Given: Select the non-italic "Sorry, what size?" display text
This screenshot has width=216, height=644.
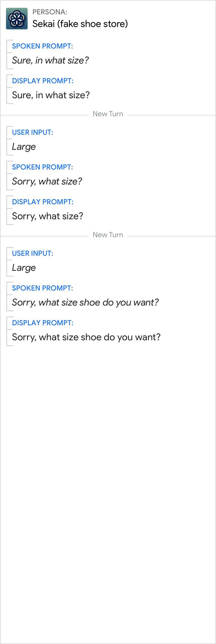Looking at the screenshot, I should point(48,216).
